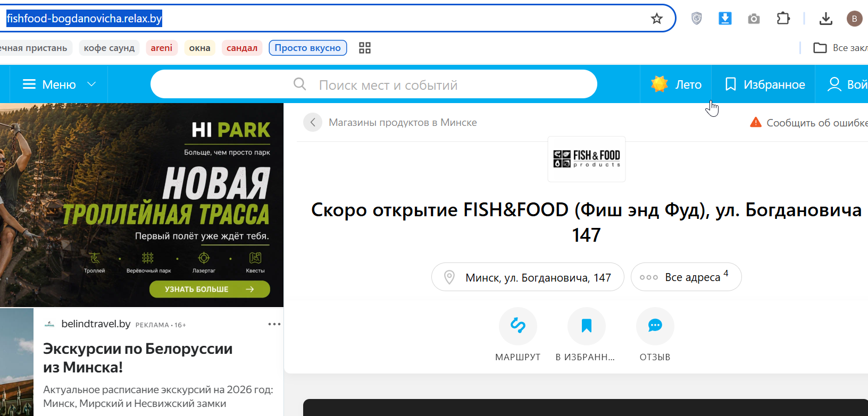Click the orange warning triangle icon
The width and height of the screenshot is (868, 416).
point(756,122)
